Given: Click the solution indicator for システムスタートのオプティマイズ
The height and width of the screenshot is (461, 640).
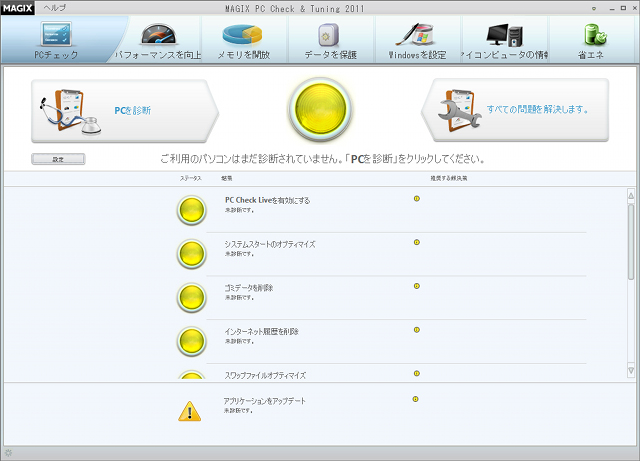Looking at the screenshot, I should pyautogui.click(x=417, y=243).
